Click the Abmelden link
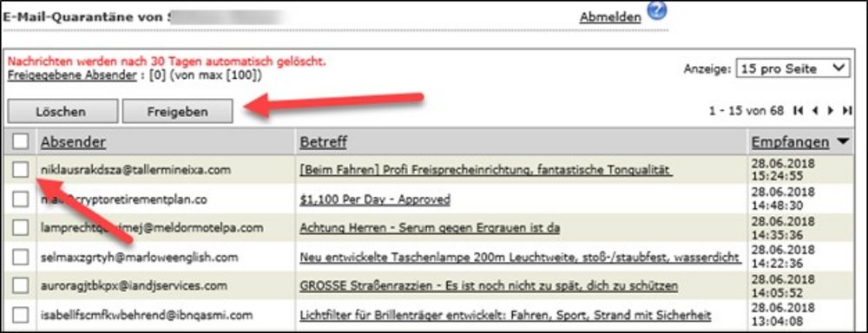The width and height of the screenshot is (868, 333). (610, 17)
